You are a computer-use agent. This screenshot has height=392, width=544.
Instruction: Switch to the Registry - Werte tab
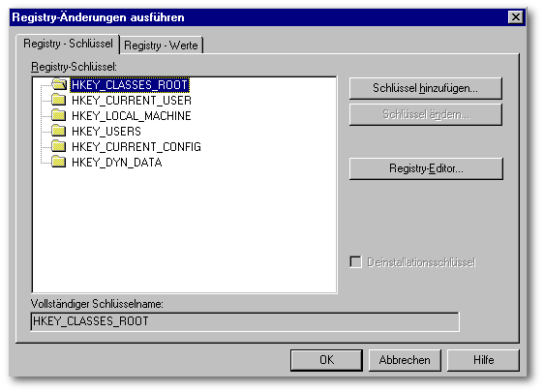tap(161, 45)
